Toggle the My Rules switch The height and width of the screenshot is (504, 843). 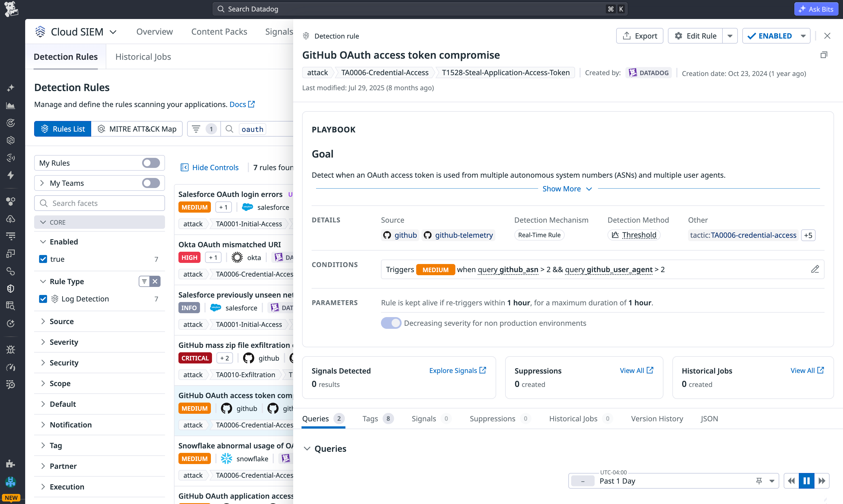point(150,163)
